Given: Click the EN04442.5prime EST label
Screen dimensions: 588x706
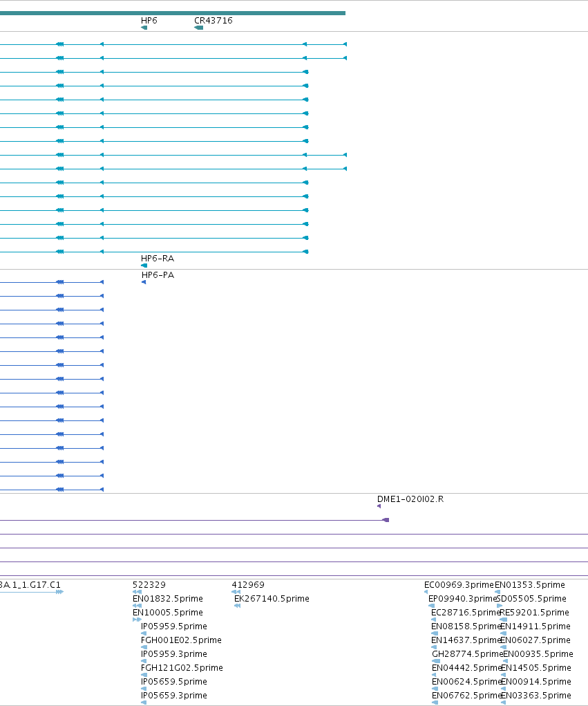Looking at the screenshot, I should (466, 668).
